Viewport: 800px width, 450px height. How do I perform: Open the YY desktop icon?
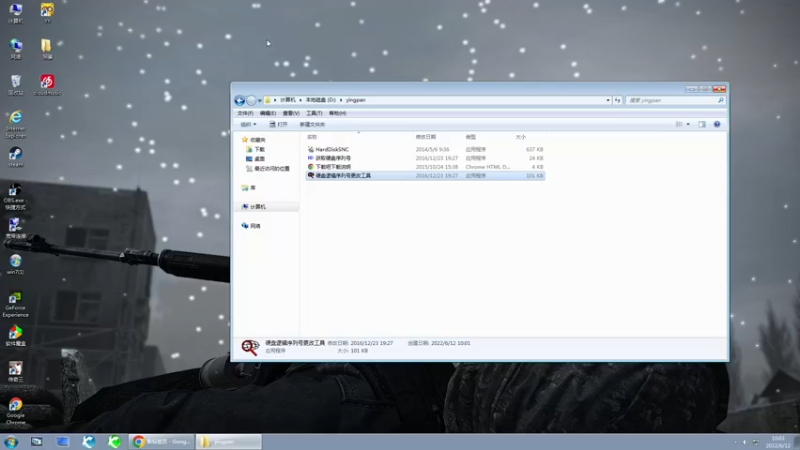click(x=47, y=13)
